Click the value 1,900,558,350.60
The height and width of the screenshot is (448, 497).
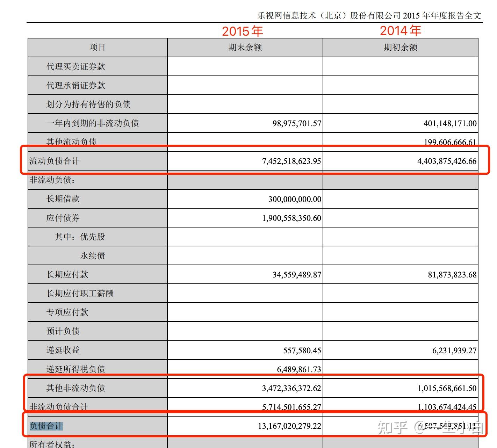tap(292, 218)
